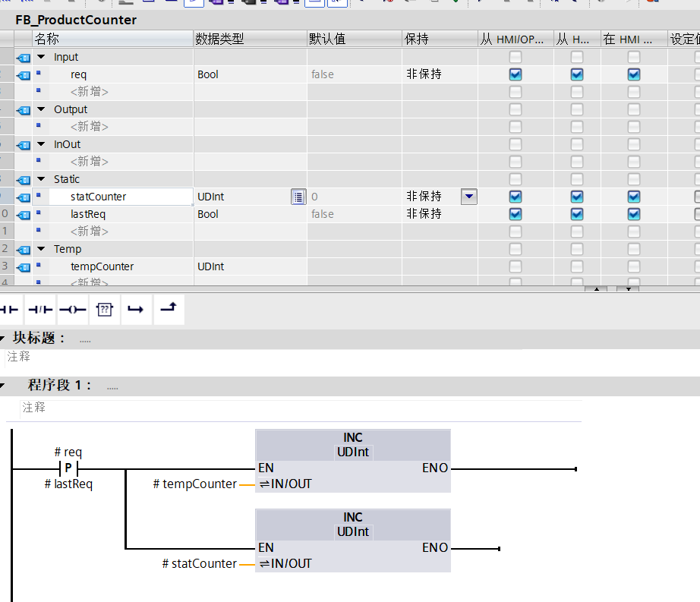This screenshot has height=602, width=700.
Task: Insert a normally open contact
Action: click(10, 310)
